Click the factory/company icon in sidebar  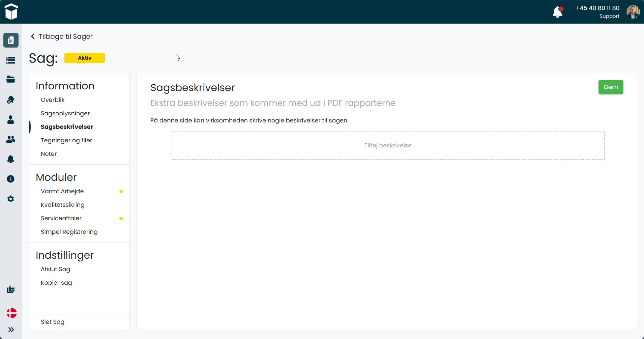point(11,289)
